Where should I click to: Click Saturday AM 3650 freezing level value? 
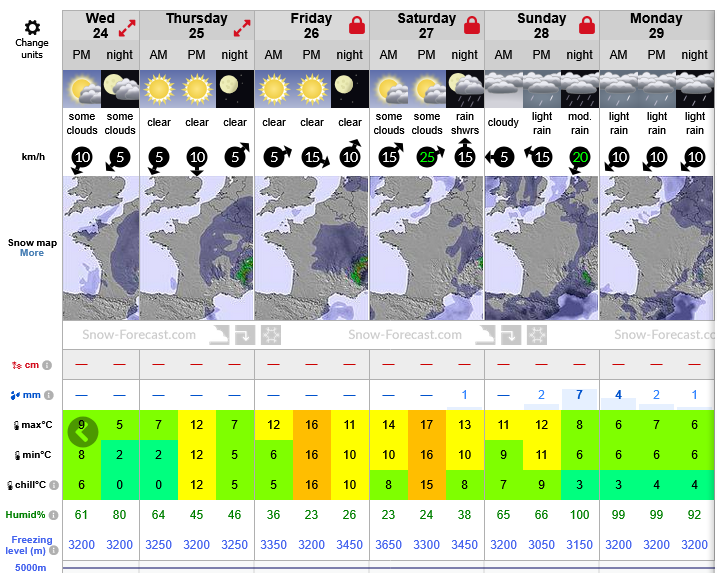[x=388, y=545]
